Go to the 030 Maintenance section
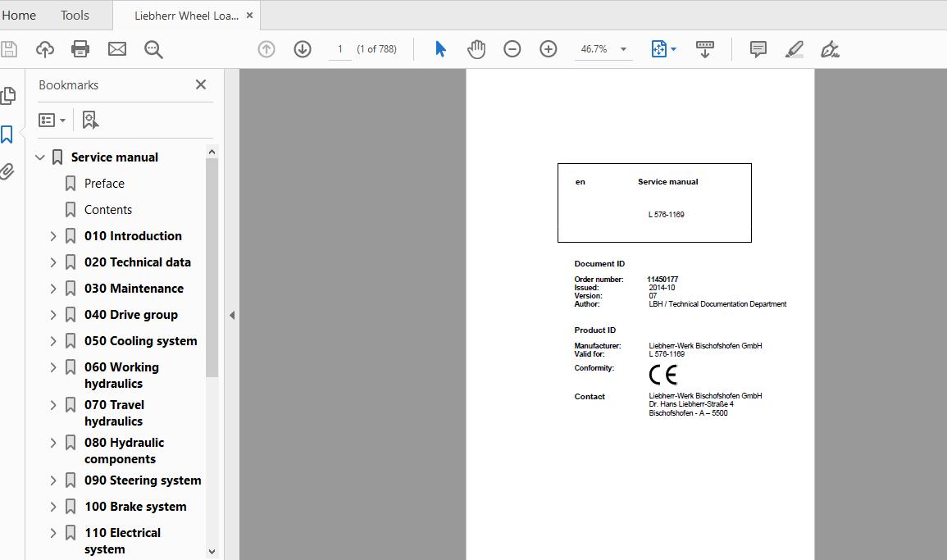Screen dimensions: 947x560 [x=134, y=289]
